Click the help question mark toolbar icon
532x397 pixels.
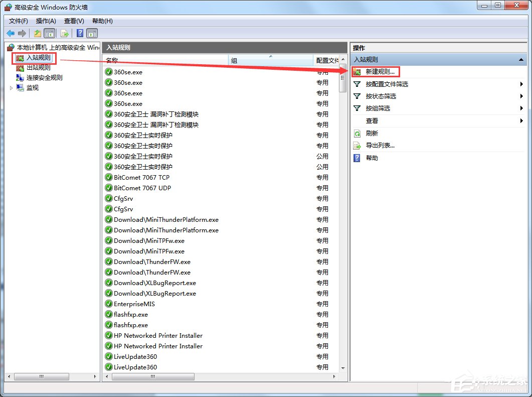(80, 33)
